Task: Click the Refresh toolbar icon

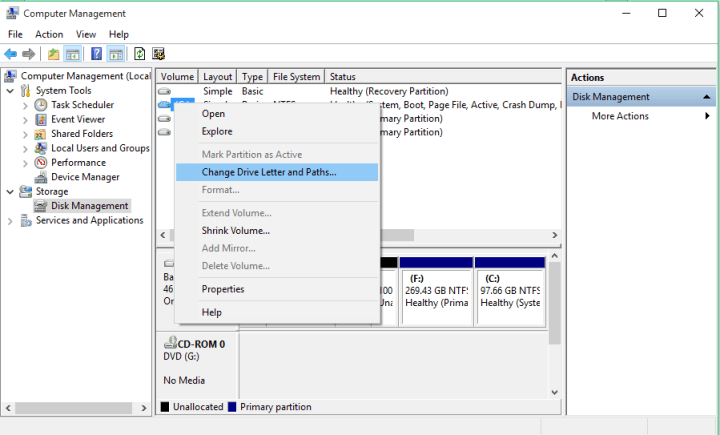Action: click(139, 54)
